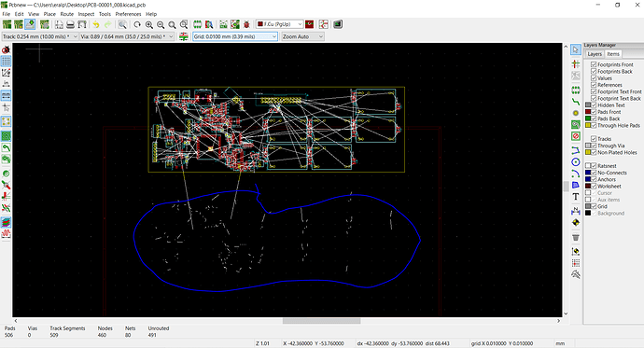Open the Route menu

[x=67, y=14]
